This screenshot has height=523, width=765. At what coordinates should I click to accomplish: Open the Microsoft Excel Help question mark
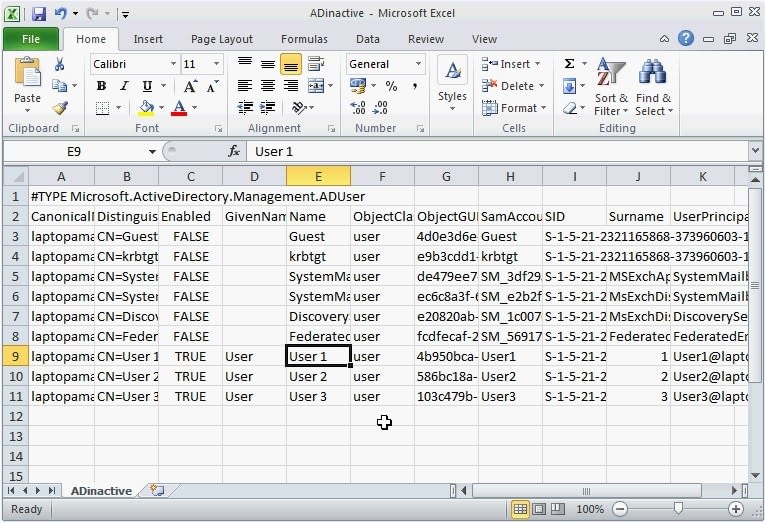pos(686,38)
